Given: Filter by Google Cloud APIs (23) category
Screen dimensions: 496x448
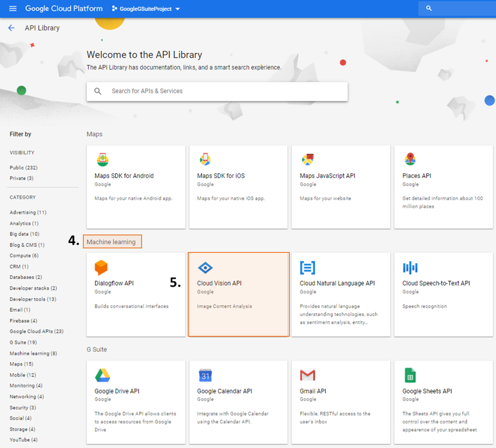Looking at the screenshot, I should point(37,331).
